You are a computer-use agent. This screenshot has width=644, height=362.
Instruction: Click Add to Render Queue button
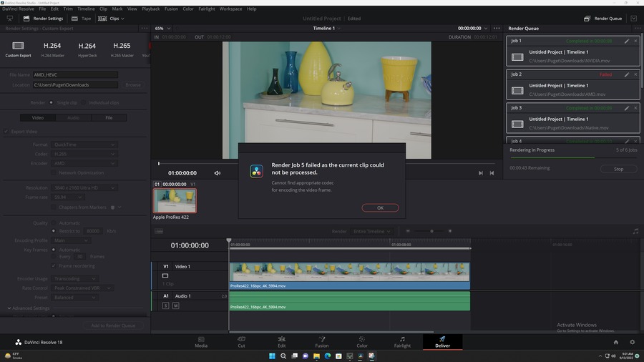point(113,326)
